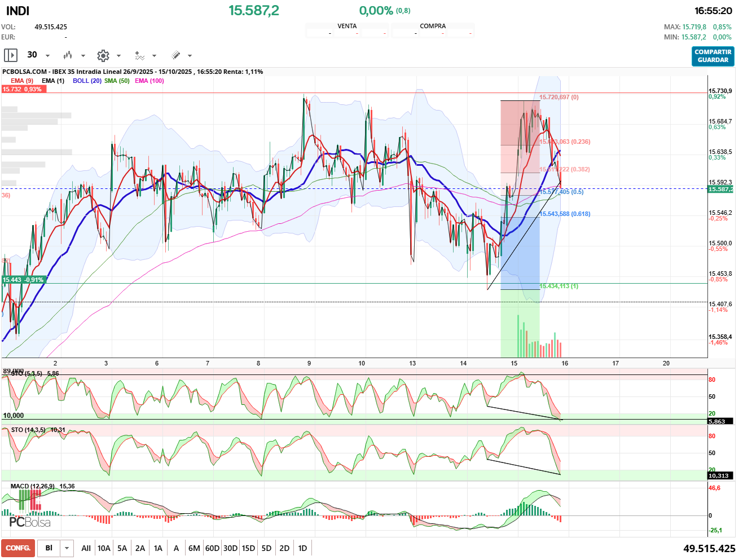Click the Fibonacci 15.577,405 (0.5) label
The height and width of the screenshot is (560, 743).
pos(562,192)
